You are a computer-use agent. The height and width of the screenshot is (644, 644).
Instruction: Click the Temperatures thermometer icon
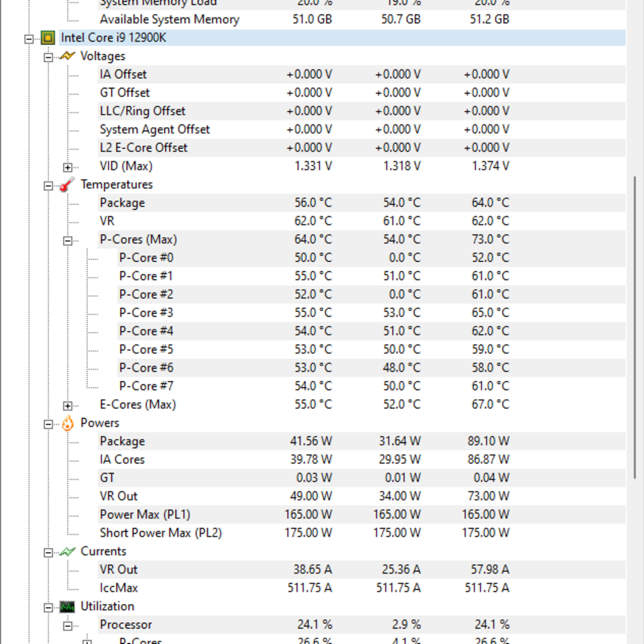pyautogui.click(x=67, y=185)
